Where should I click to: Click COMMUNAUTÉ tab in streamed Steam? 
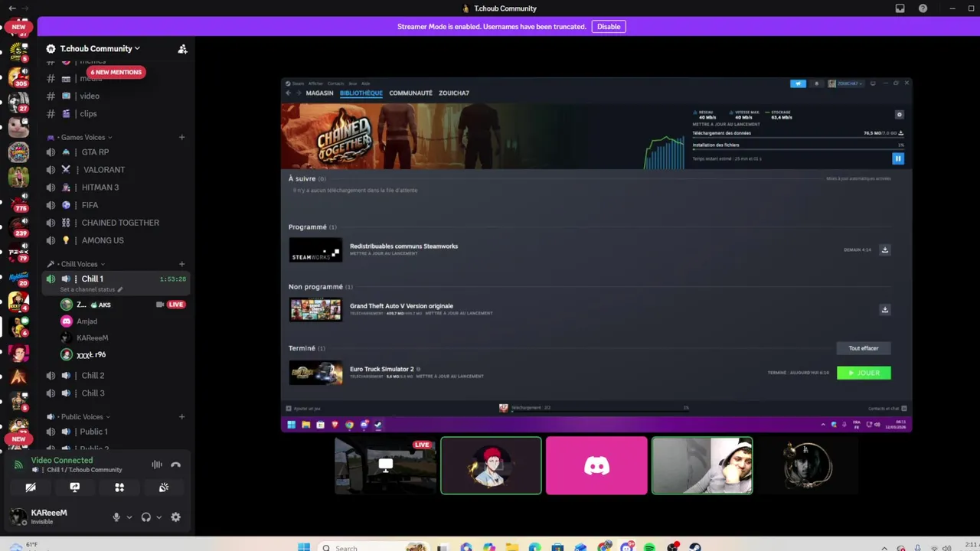coord(410,93)
